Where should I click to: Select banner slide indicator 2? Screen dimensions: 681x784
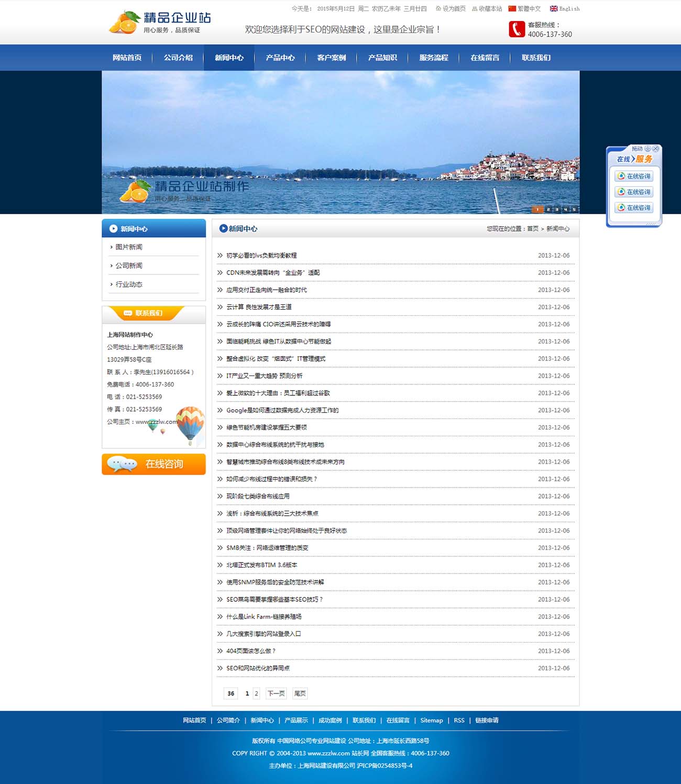coord(548,209)
